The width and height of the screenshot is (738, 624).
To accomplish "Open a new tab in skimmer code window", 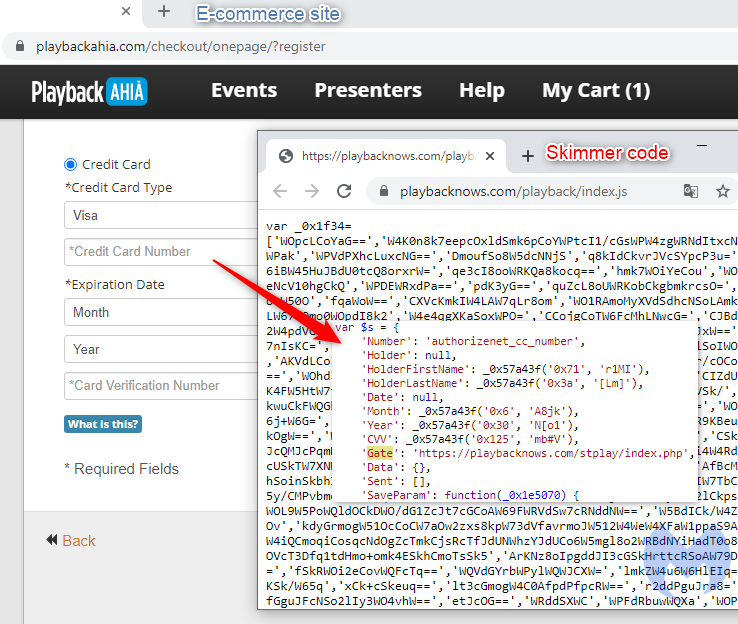I will coord(528,156).
